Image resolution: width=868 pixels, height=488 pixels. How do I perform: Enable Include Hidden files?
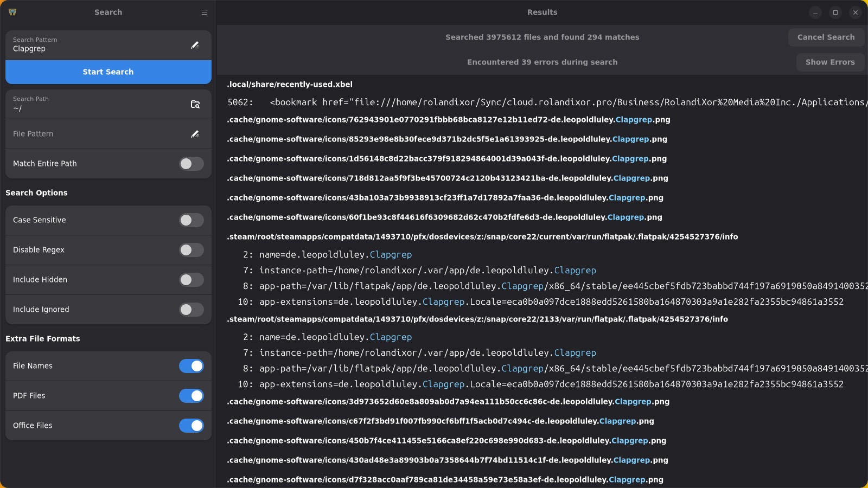[x=191, y=280]
